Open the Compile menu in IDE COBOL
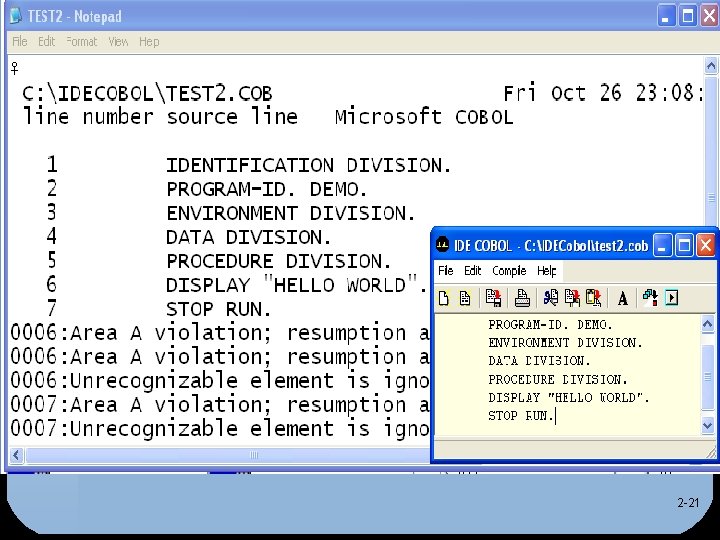Screen dimensions: 720x540 click(509, 271)
